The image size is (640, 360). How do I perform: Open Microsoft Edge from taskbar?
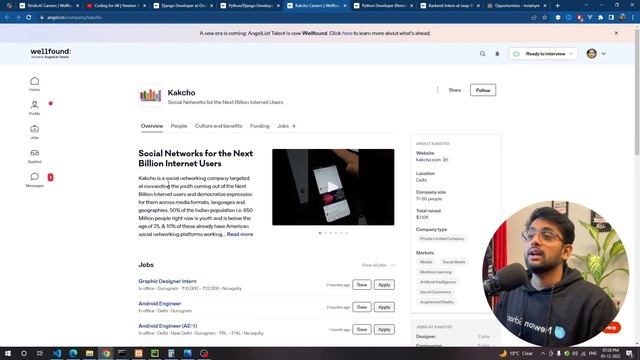coord(73,353)
